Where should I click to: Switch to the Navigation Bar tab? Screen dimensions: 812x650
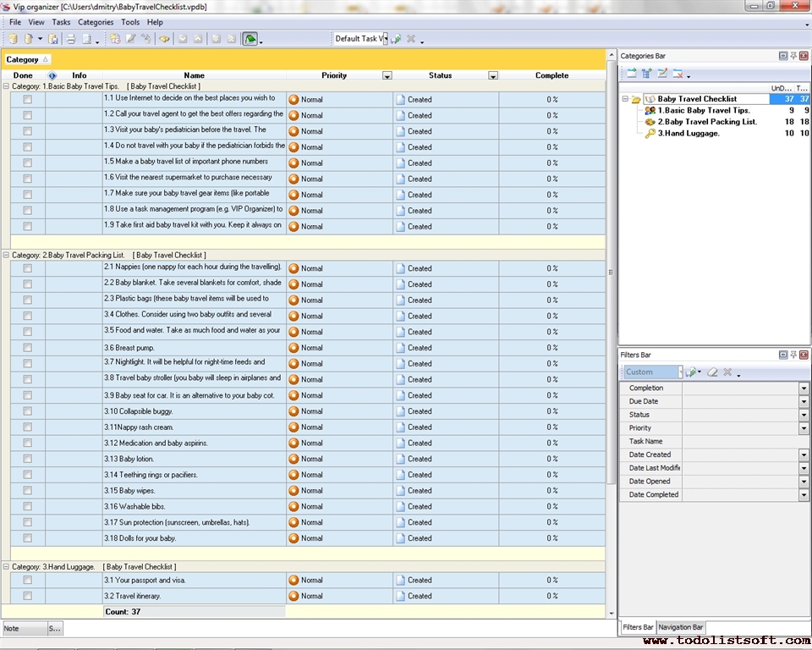click(681, 627)
